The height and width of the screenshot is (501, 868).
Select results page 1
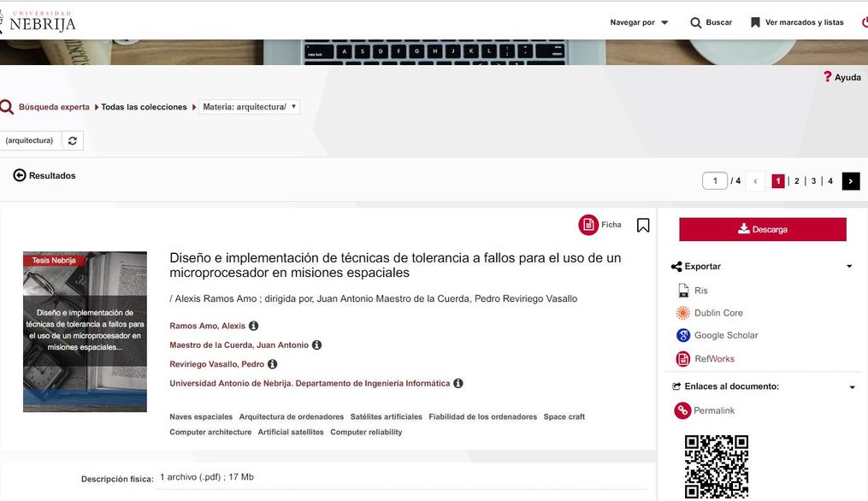(777, 181)
